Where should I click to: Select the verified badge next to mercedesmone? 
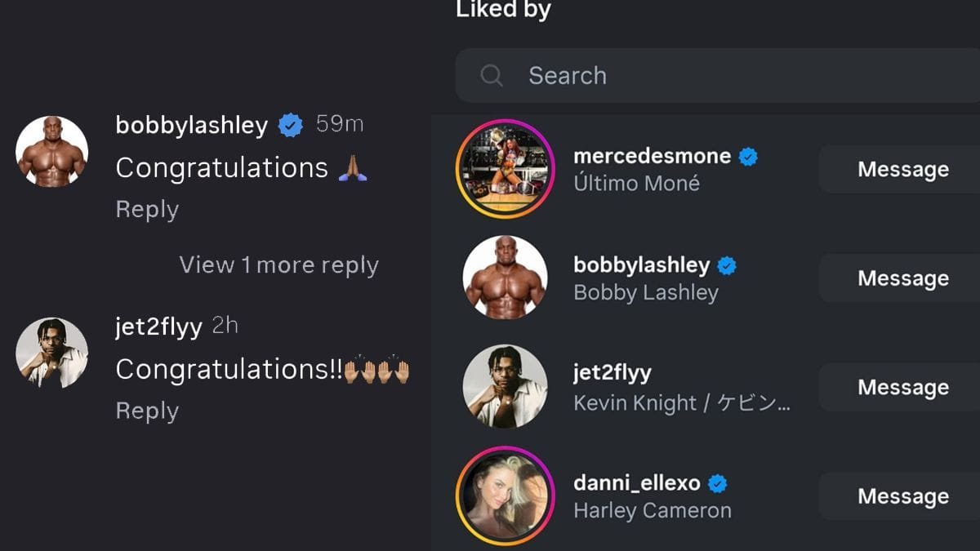click(746, 156)
